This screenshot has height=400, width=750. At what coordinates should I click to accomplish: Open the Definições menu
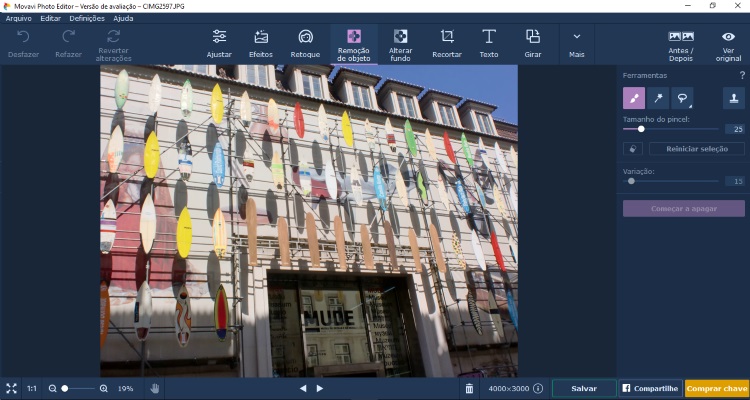point(87,18)
